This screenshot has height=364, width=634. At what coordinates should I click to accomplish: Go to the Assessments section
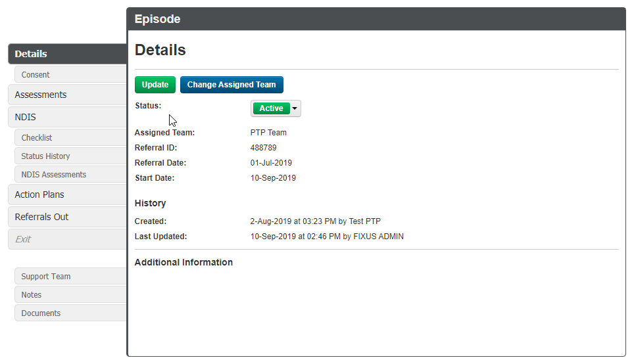pyautogui.click(x=68, y=95)
